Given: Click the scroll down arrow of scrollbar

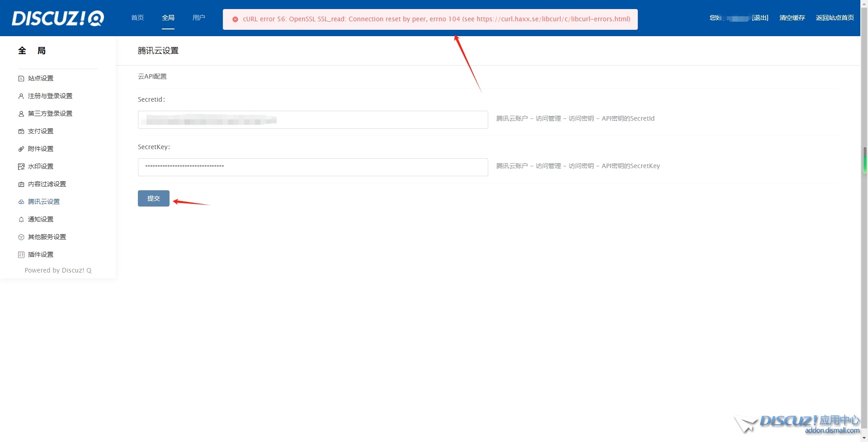Looking at the screenshot, I should pyautogui.click(x=864, y=437).
